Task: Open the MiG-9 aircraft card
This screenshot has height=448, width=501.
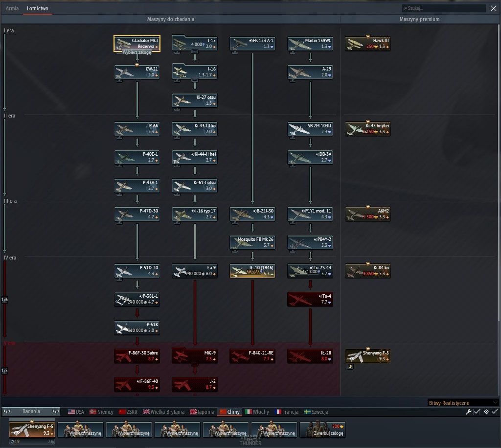Action: point(195,356)
